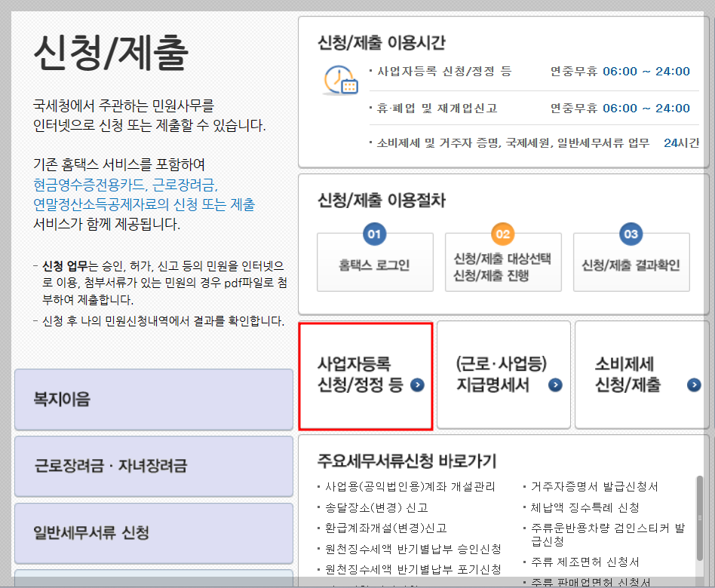
Task: Click arrow icon on 소비제세 신청/제출 card
Action: (692, 384)
